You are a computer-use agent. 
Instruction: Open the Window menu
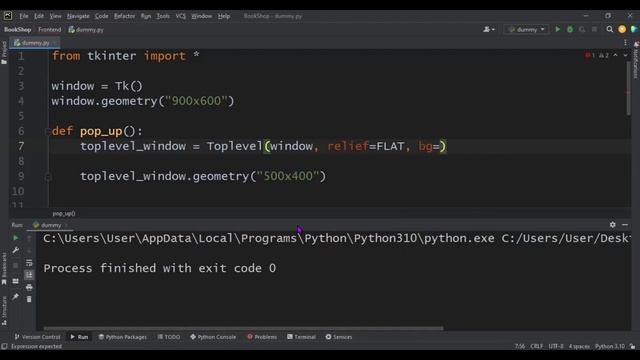(202, 16)
